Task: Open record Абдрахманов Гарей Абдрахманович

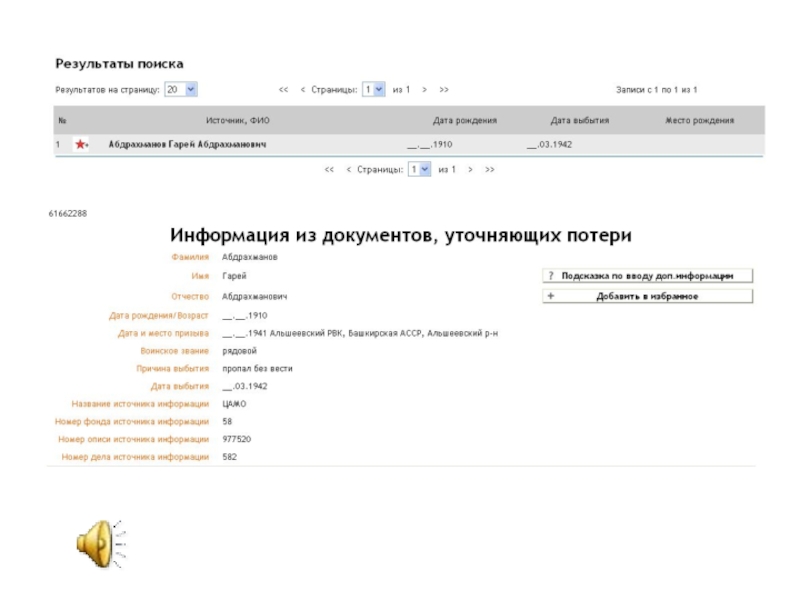Action: 187,145
